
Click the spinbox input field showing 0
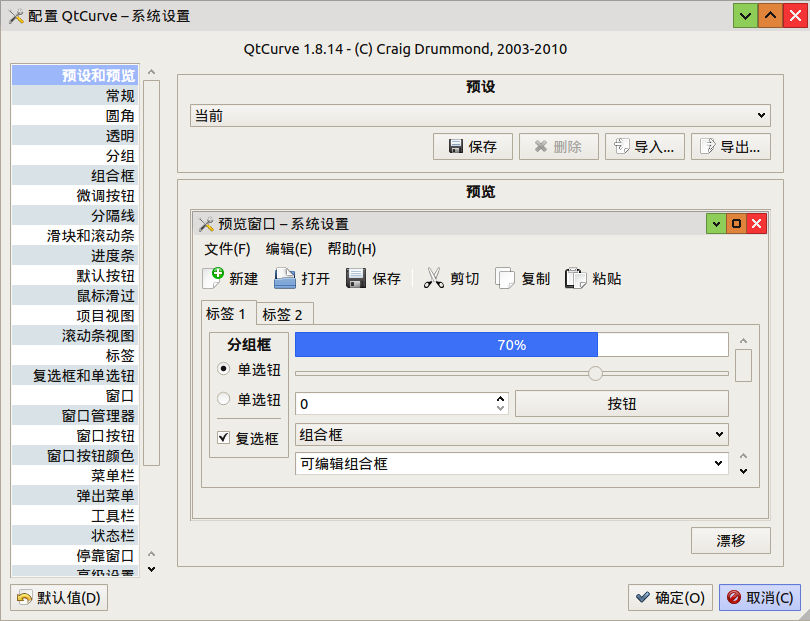pos(395,403)
